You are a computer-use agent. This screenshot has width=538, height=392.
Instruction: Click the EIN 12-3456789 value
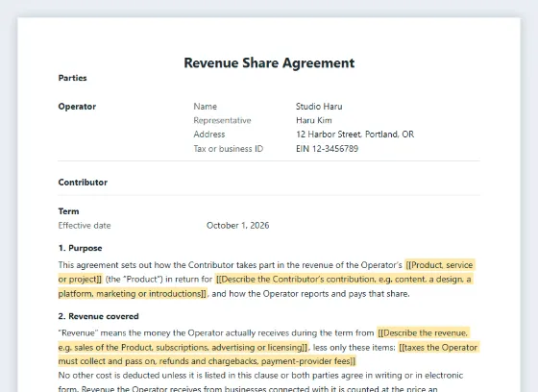327,149
